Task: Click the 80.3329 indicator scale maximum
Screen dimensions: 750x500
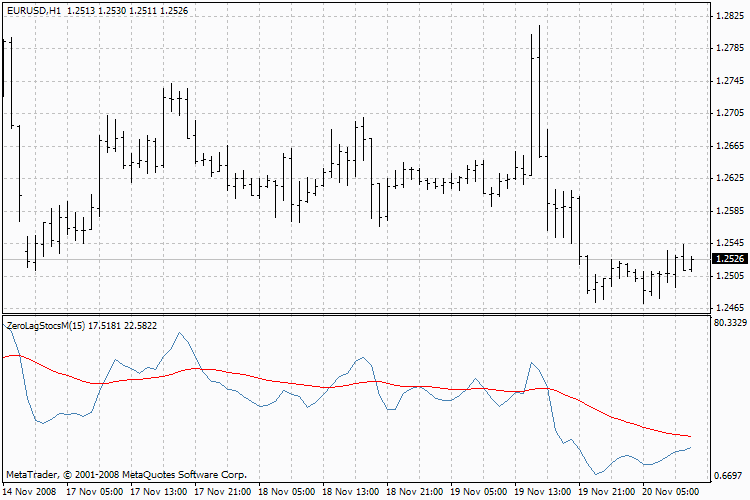Action: 728,323
